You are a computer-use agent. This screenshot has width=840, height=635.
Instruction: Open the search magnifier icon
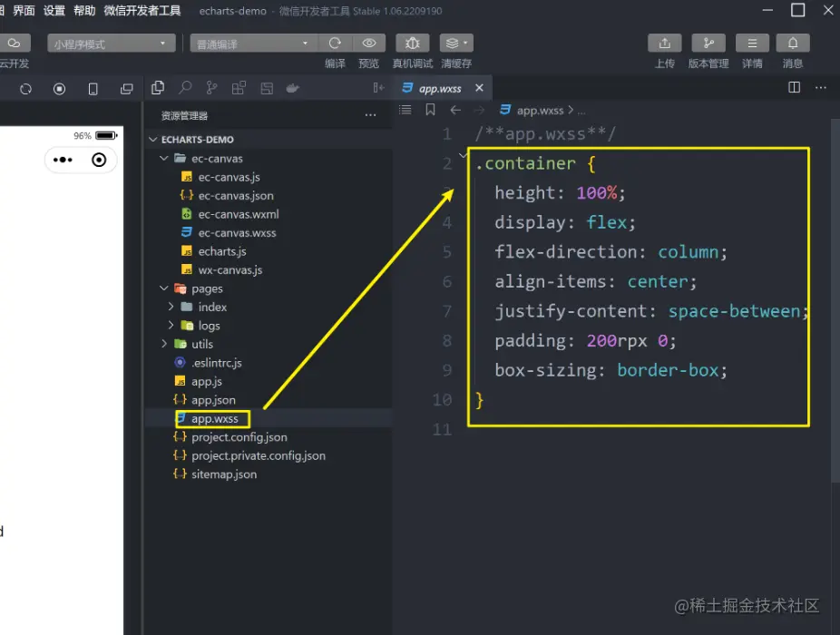(185, 88)
